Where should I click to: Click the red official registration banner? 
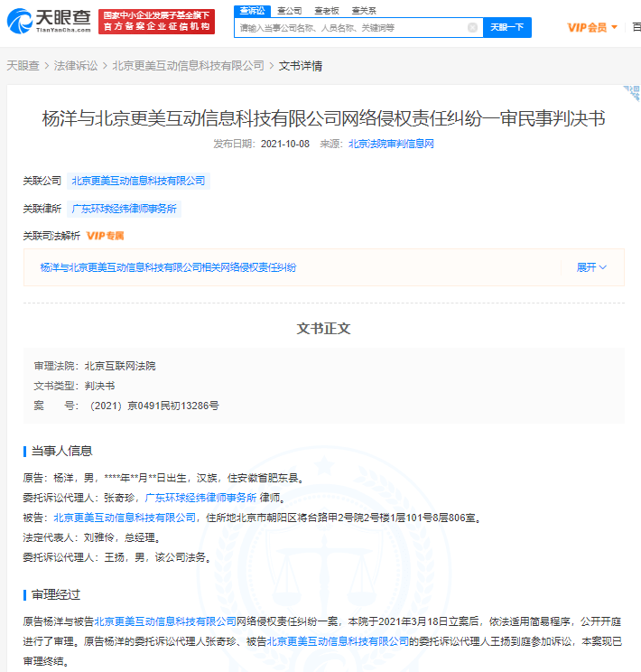click(x=157, y=22)
